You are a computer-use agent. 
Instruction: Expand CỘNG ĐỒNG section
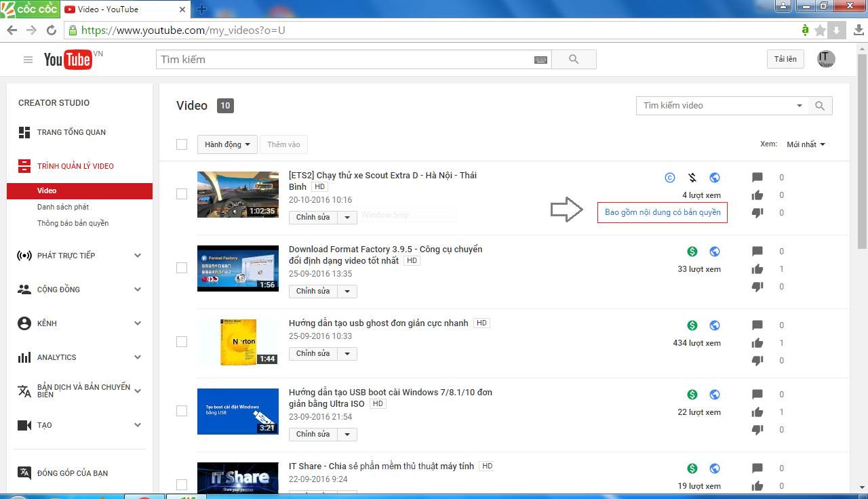[x=138, y=290]
